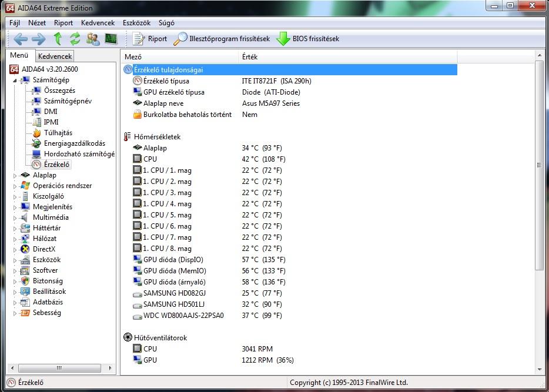The height and width of the screenshot is (392, 549).
Task: Click the Hálózat network icon
Action: point(25,239)
